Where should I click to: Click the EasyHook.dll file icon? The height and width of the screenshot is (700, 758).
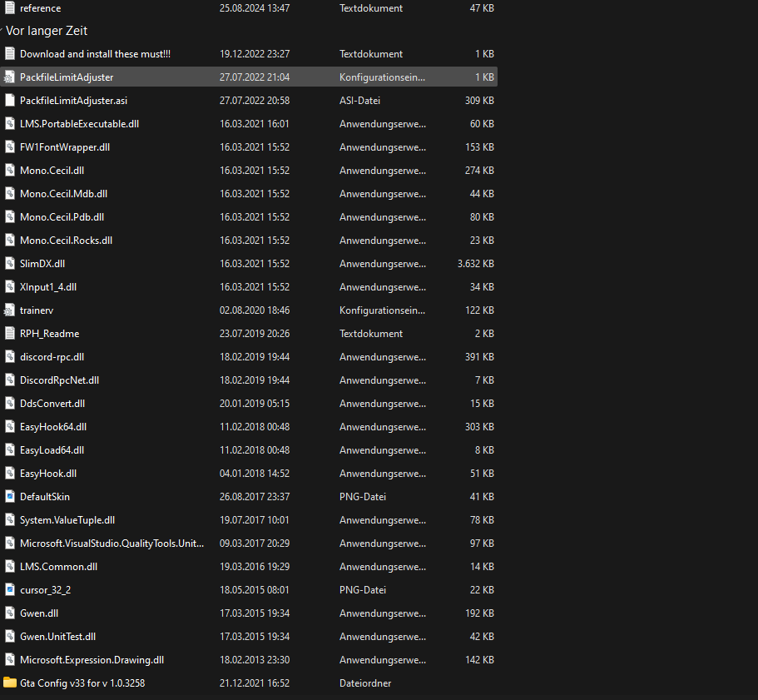click(10, 474)
